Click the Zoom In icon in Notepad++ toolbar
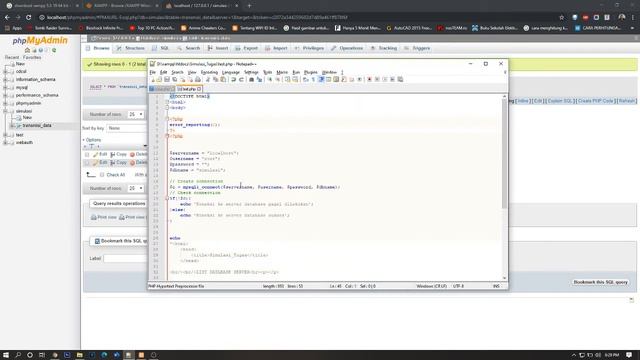The width and height of the screenshot is (640, 360). pos(269,80)
